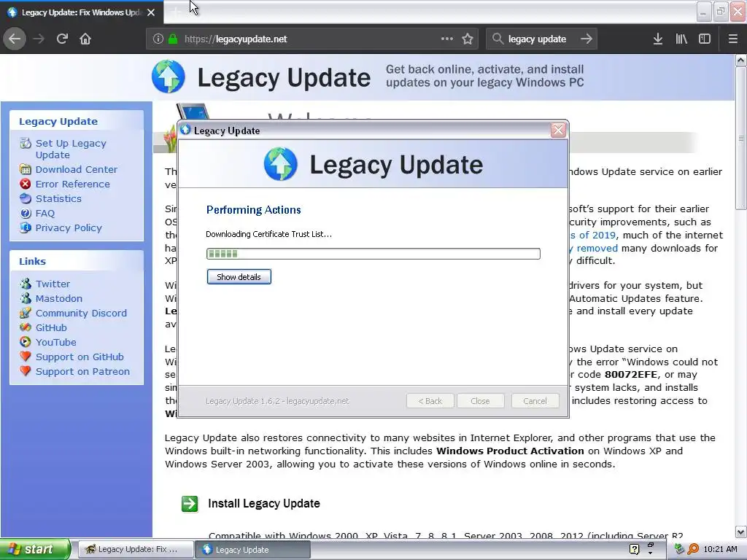
Task: Click the system tray magnifier icon
Action: point(693,549)
